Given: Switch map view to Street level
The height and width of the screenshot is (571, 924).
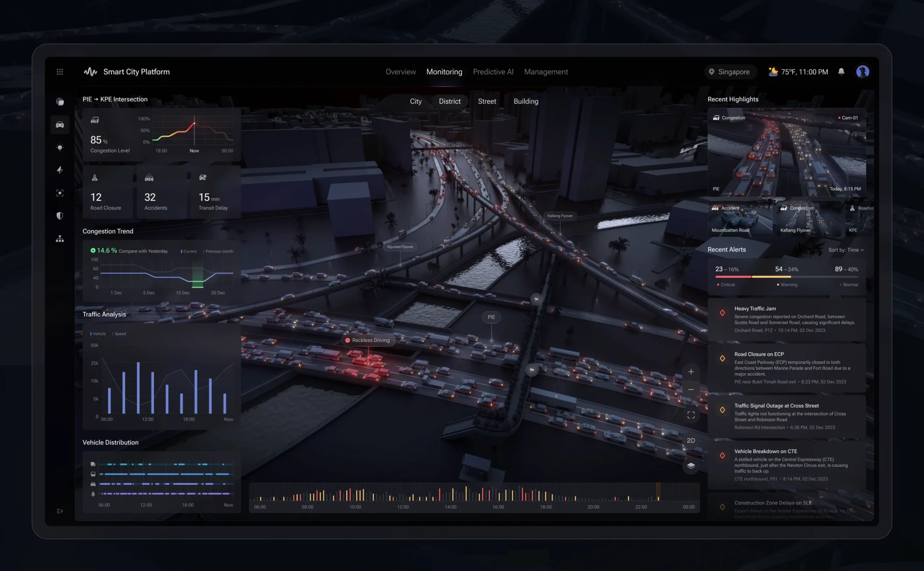Looking at the screenshot, I should point(487,101).
